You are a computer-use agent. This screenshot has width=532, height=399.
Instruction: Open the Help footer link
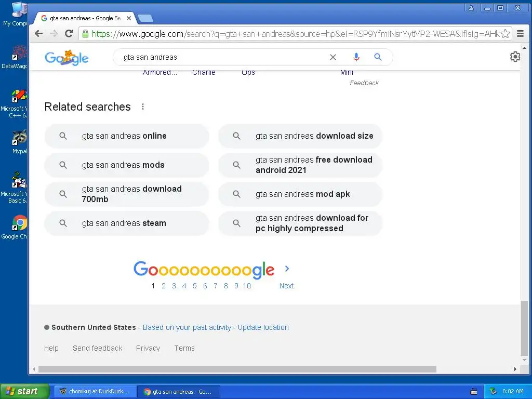[x=51, y=349]
